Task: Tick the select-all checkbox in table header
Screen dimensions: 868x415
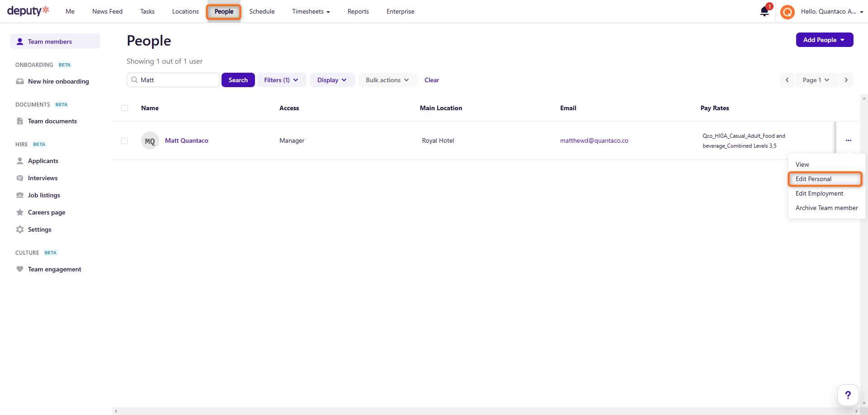Action: (x=124, y=108)
